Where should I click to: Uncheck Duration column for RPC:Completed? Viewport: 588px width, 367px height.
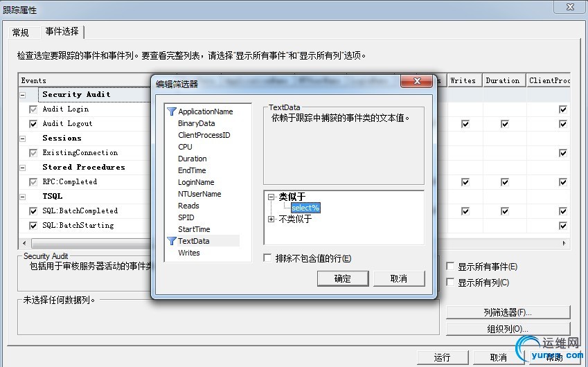[x=505, y=182]
